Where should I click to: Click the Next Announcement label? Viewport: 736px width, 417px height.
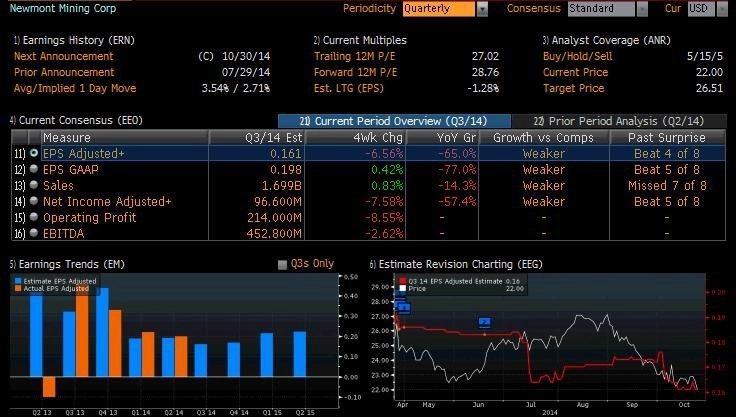pos(63,56)
